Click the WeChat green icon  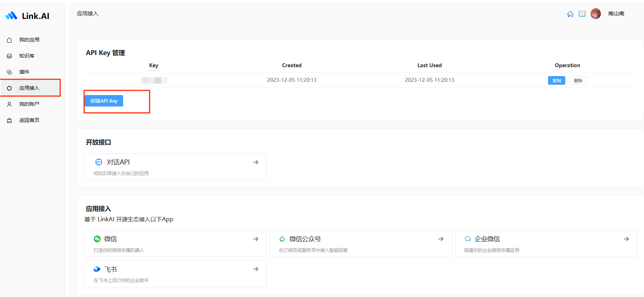coord(97,239)
